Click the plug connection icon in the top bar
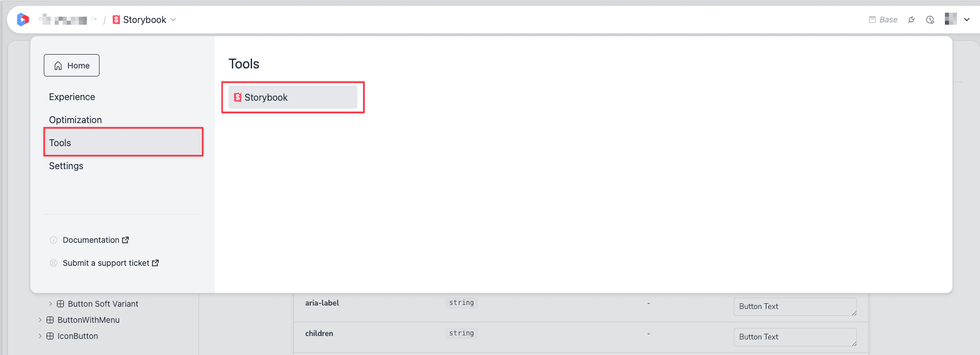This screenshot has width=980, height=355. [912, 20]
